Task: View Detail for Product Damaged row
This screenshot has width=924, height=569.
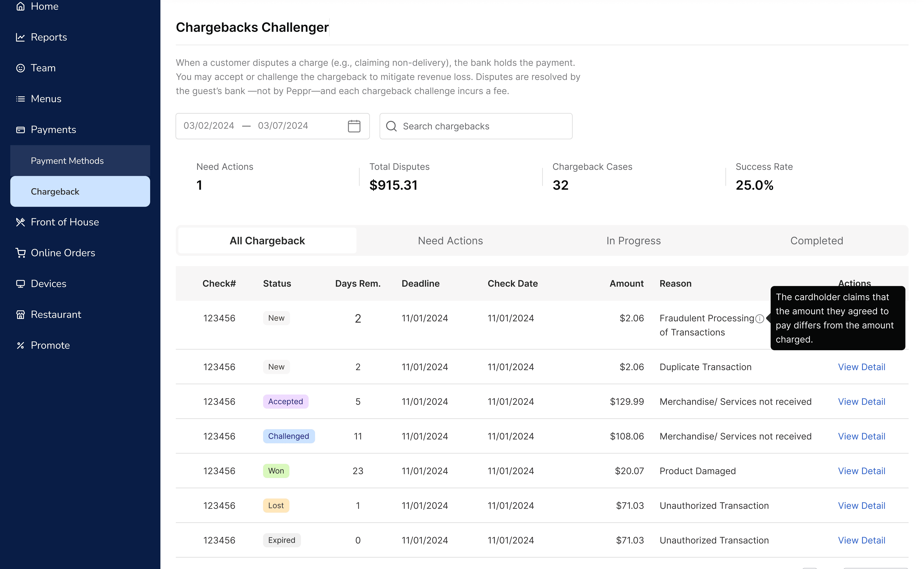Action: (x=861, y=471)
